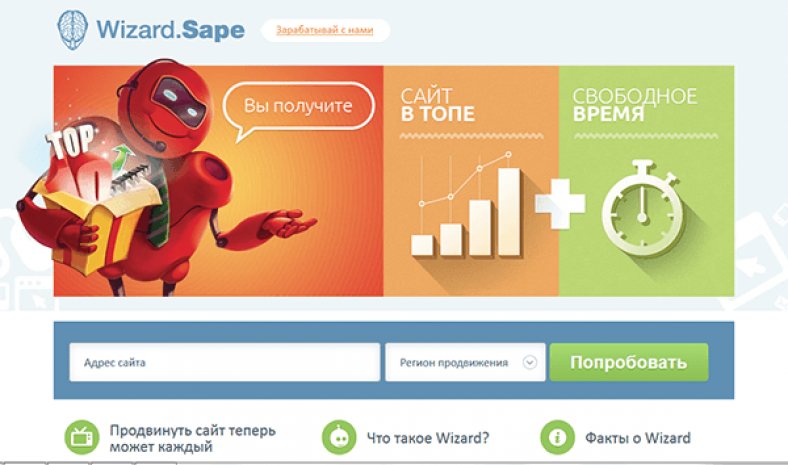Click the brain logo icon
788x465 pixels.
pos(73,28)
